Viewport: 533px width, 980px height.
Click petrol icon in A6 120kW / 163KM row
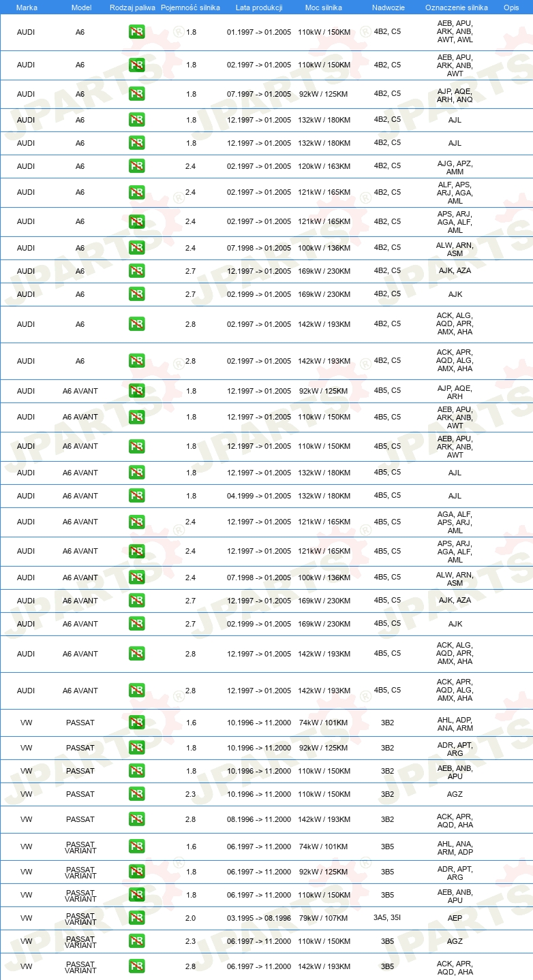point(136,166)
